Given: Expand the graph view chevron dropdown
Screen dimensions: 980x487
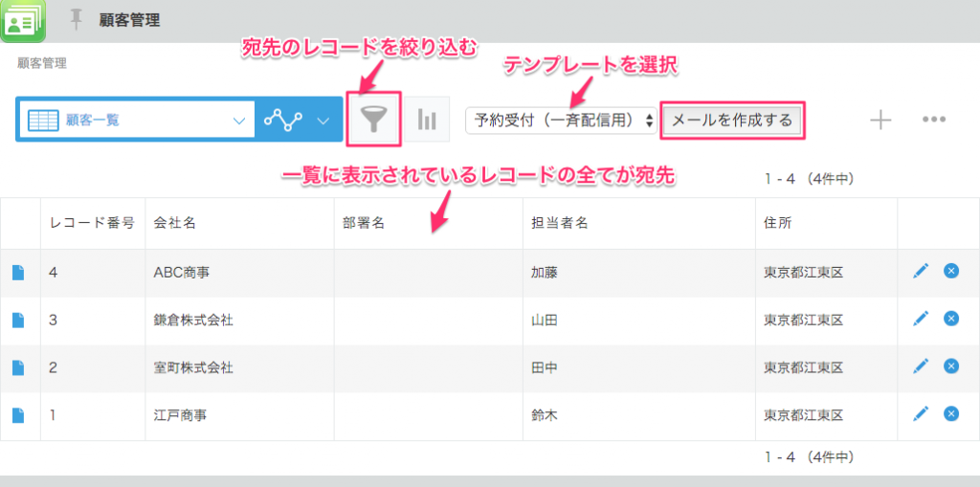Looking at the screenshot, I should (323, 121).
